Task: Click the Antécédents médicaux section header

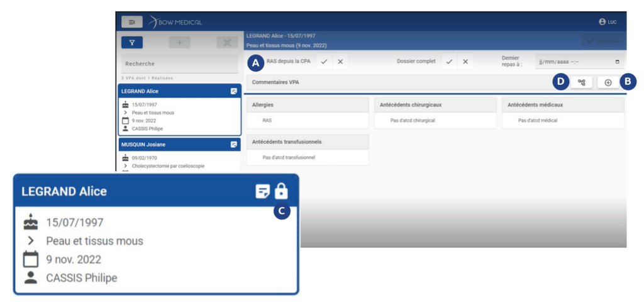Action: click(563, 105)
